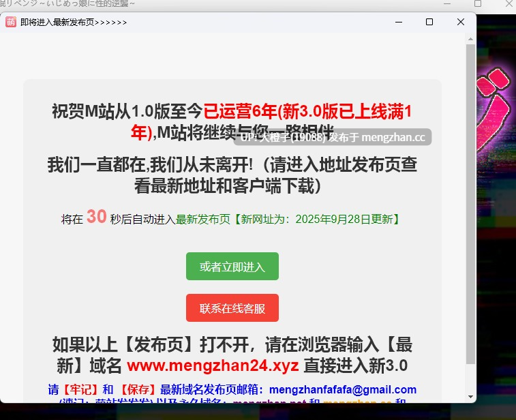Click the green 或者立即进入 button
Screen dimensions: 516x420
[232, 267]
